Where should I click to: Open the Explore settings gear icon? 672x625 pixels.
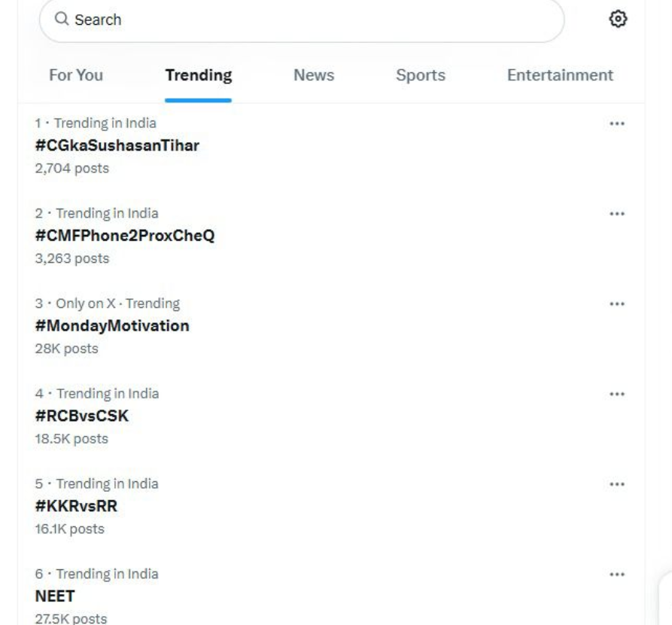coord(619,19)
